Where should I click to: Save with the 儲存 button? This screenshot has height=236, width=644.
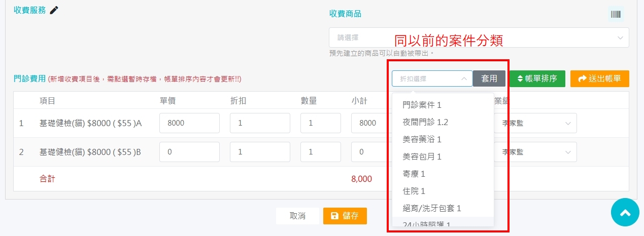345,216
